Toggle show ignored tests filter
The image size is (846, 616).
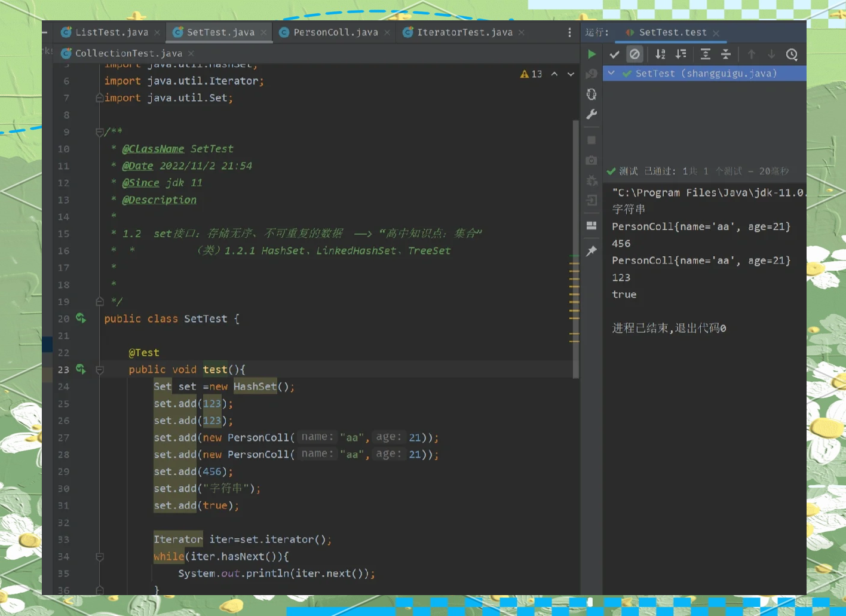point(634,54)
